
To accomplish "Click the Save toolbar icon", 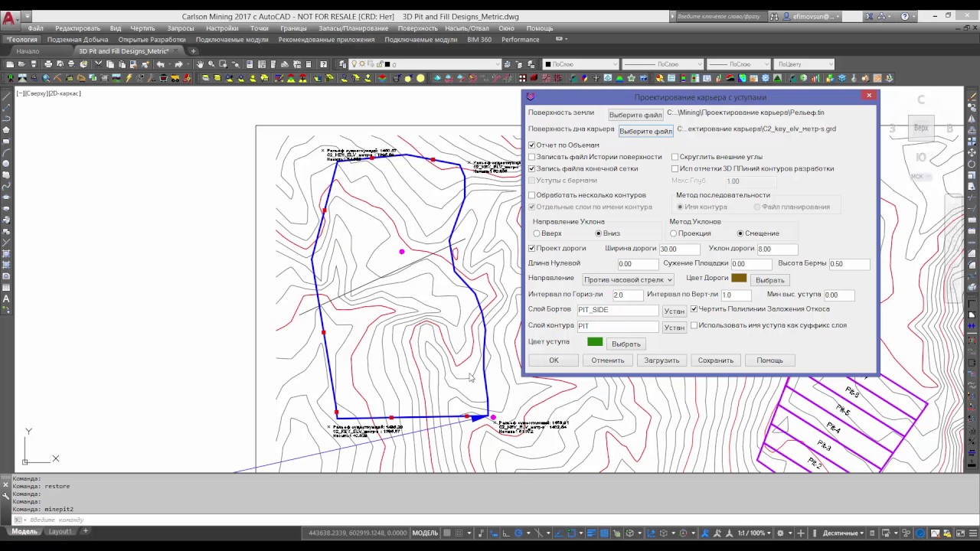I will coord(33,64).
